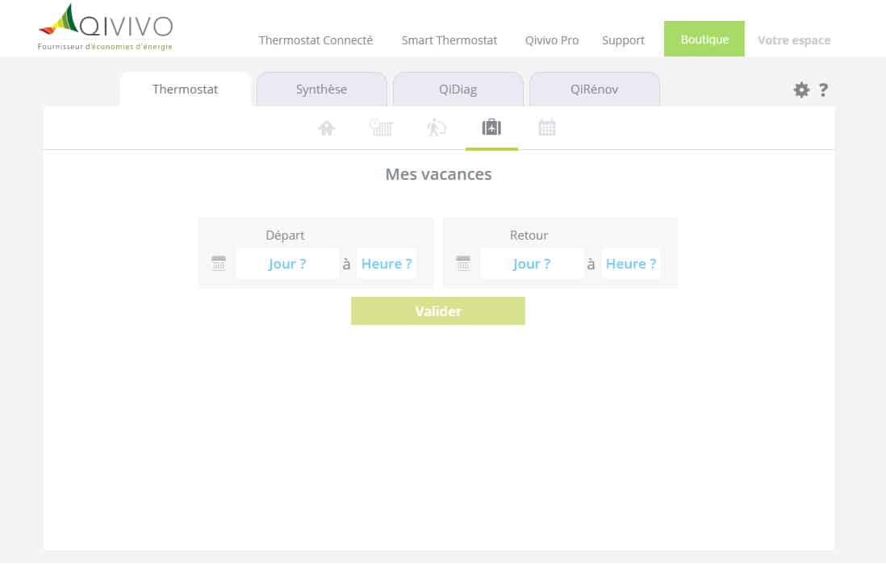Click 'Fournisseur d'économies d'énergie' tagline

tap(105, 46)
